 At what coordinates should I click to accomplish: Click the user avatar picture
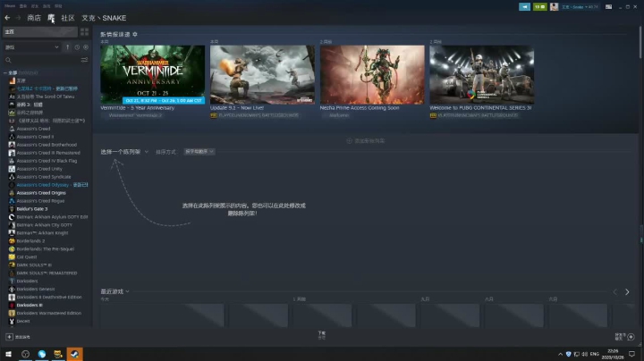pos(554,6)
